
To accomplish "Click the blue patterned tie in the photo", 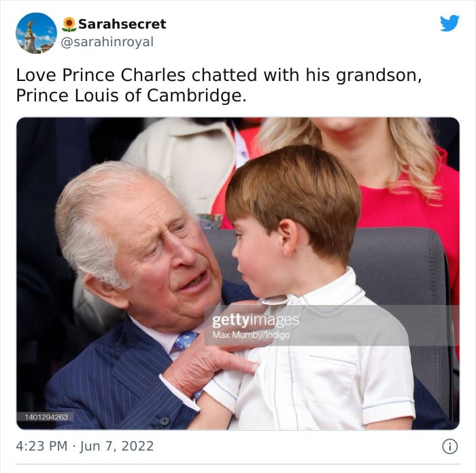I will [x=184, y=341].
